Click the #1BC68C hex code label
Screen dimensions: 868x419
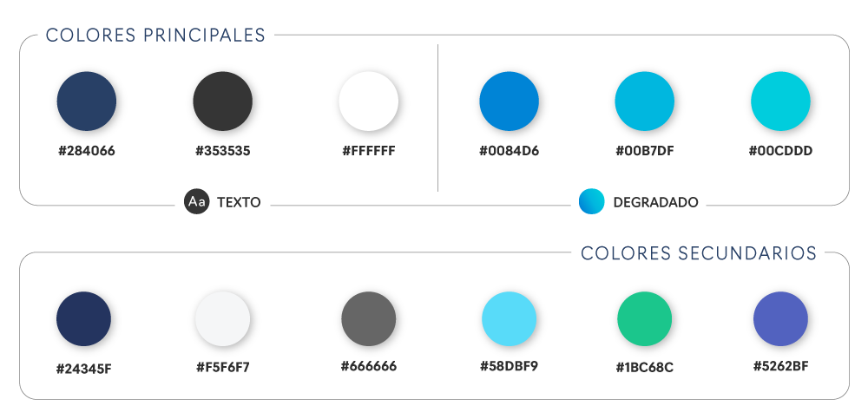pos(645,368)
